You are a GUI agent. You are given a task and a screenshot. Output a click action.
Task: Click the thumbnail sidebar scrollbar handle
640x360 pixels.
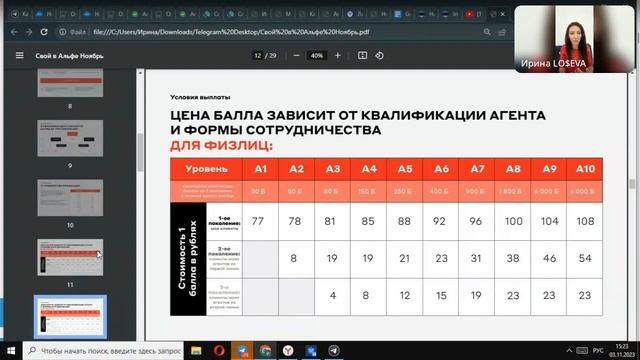coord(140,152)
